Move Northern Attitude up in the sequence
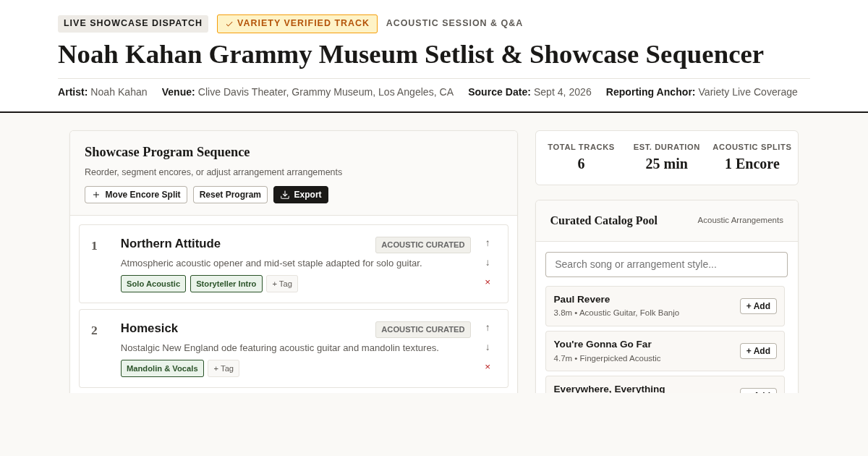This screenshot has width=868, height=456. tap(488, 243)
